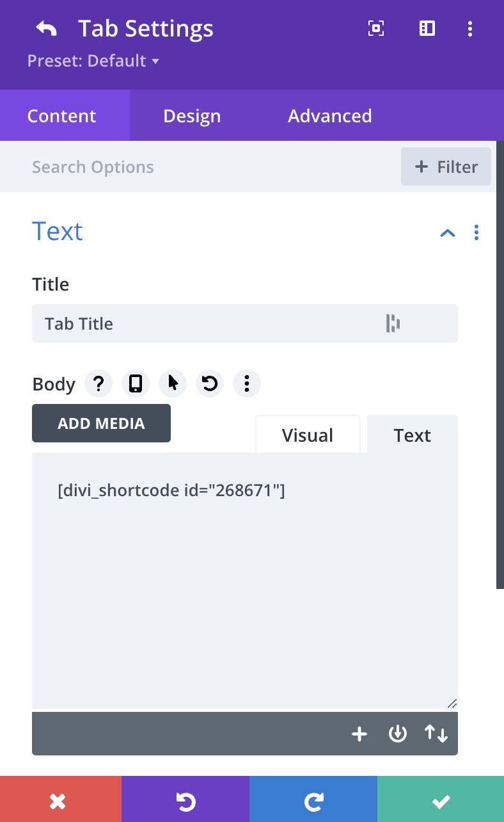Viewport: 504px width, 822px height.
Task: Click the ADD MEDIA button
Action: tap(101, 423)
